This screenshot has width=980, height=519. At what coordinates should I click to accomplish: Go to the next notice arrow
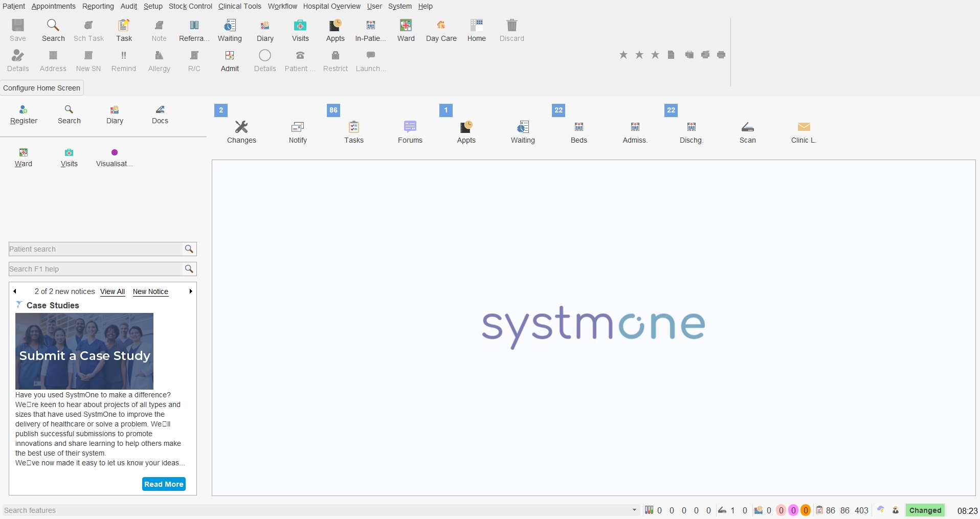[191, 291]
